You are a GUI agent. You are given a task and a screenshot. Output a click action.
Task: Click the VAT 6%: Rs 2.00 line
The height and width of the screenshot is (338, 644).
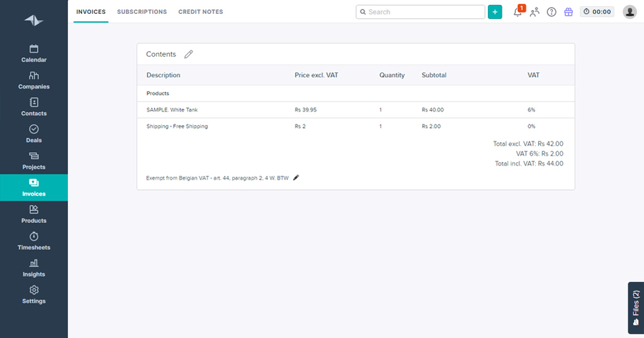[540, 154]
